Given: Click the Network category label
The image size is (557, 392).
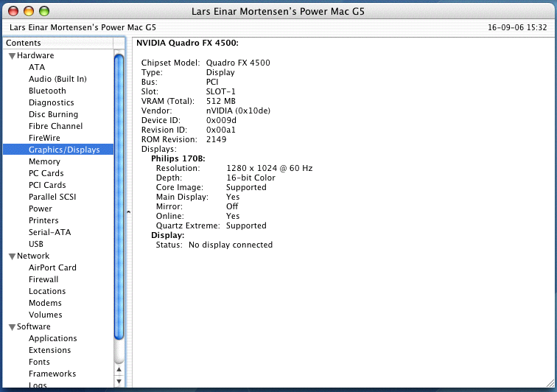Looking at the screenshot, I should point(33,256).
